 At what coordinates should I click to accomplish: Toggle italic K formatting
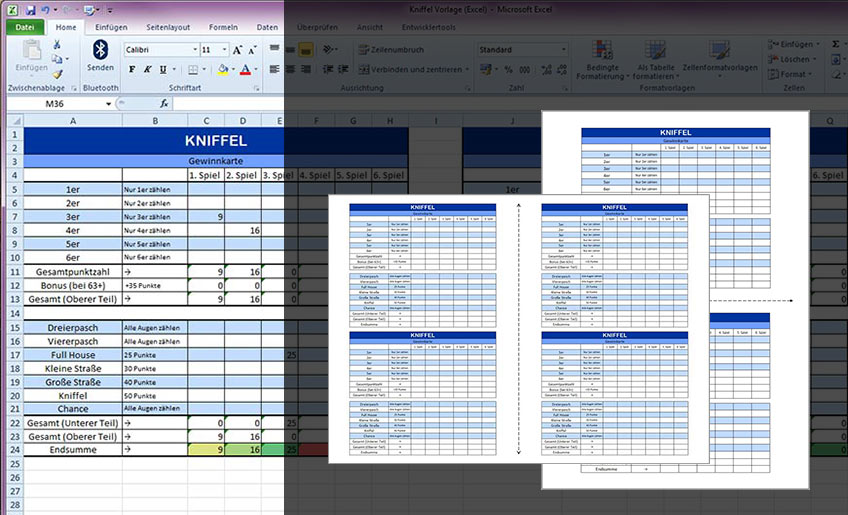click(x=147, y=69)
